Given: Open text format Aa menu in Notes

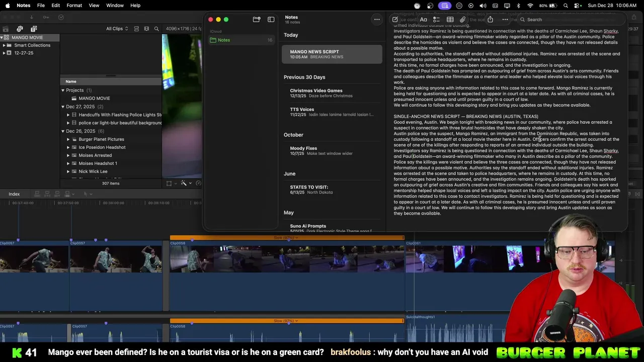Looking at the screenshot, I should point(423,20).
